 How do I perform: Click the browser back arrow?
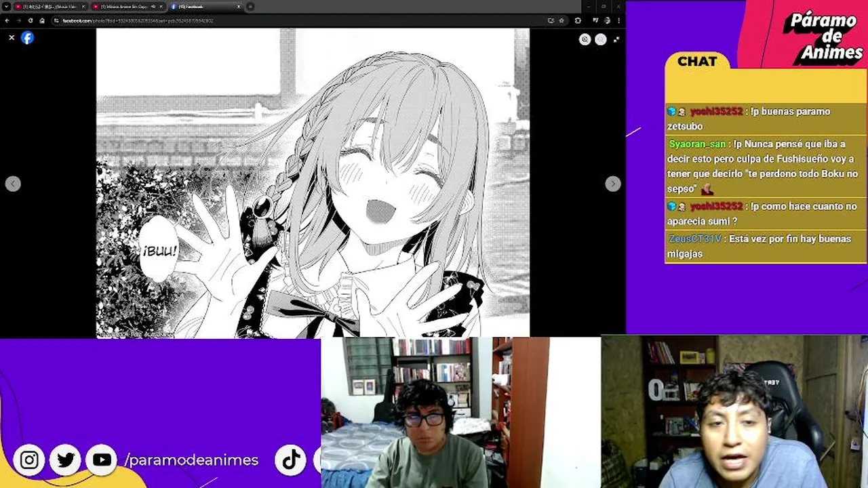tap(7, 20)
